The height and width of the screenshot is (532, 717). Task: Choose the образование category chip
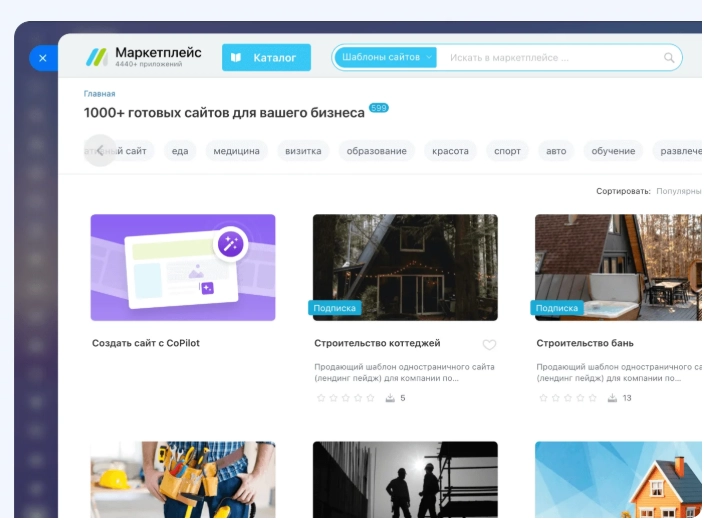click(x=376, y=151)
